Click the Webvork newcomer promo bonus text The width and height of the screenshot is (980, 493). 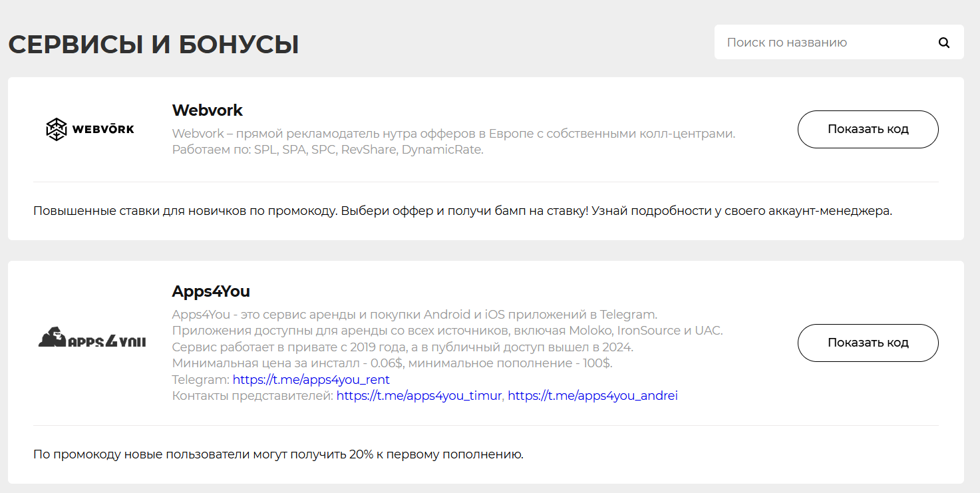[x=462, y=211]
